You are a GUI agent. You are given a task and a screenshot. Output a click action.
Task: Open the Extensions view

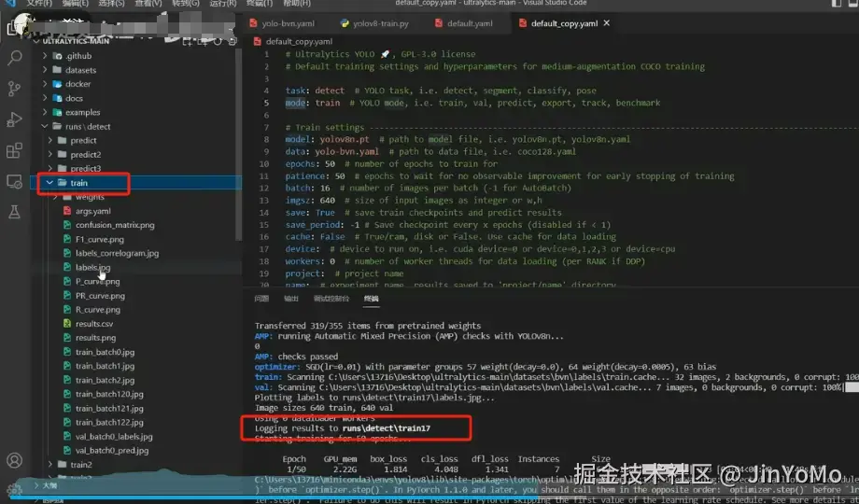15,150
